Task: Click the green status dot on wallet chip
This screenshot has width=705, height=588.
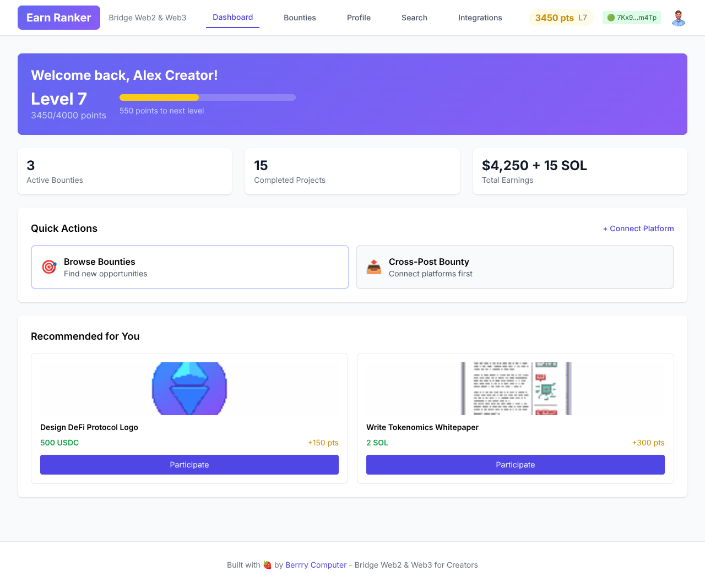Action: click(x=611, y=17)
